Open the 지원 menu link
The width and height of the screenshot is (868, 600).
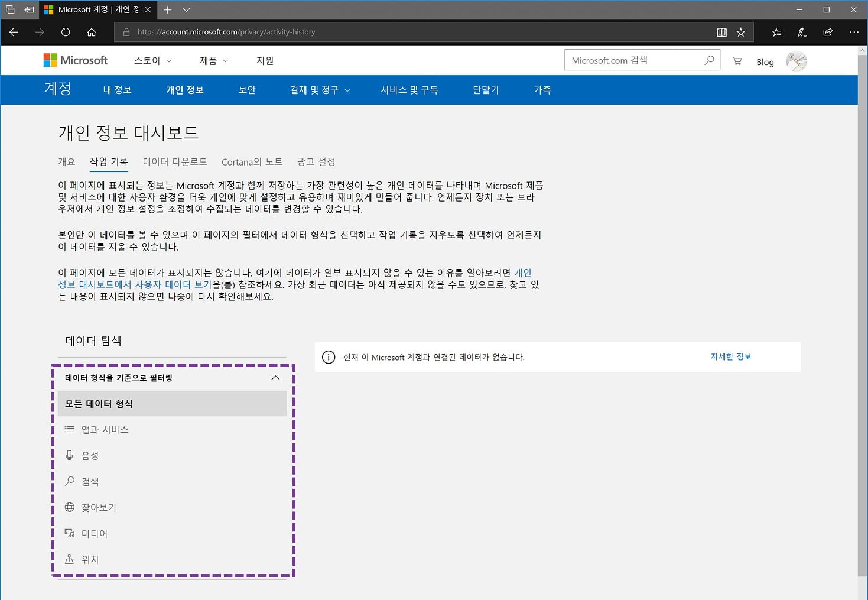click(265, 60)
